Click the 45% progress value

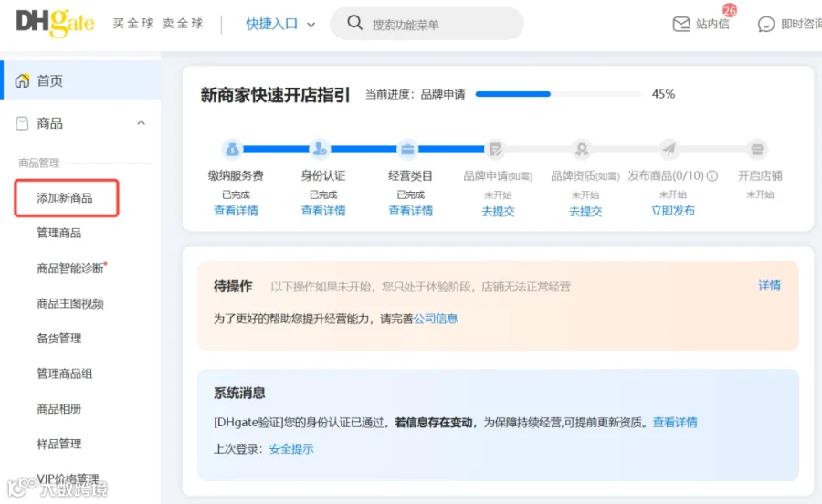coord(663,94)
